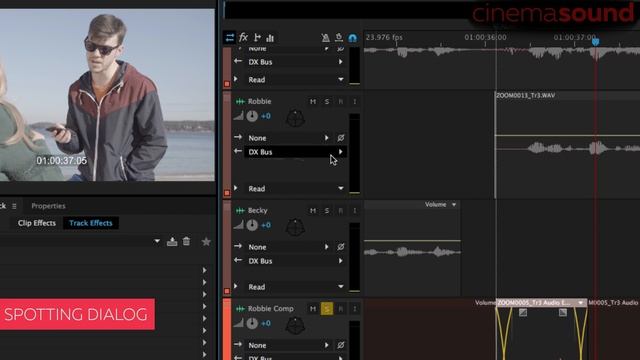Arm the Robbie track for record
The image size is (640, 360).
pos(341,101)
